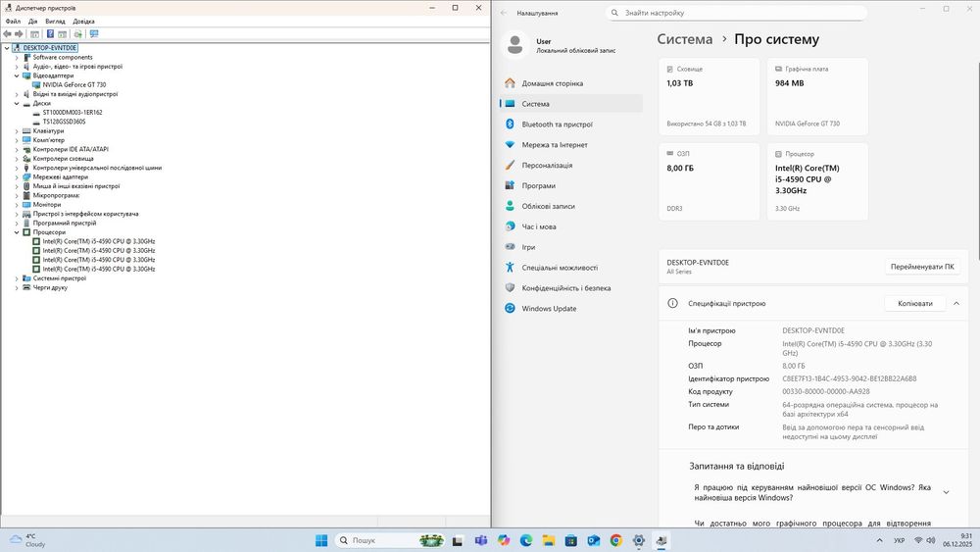Open Help via the blue question-mark icon
Viewport: 980px width, 552px height.
[51, 33]
